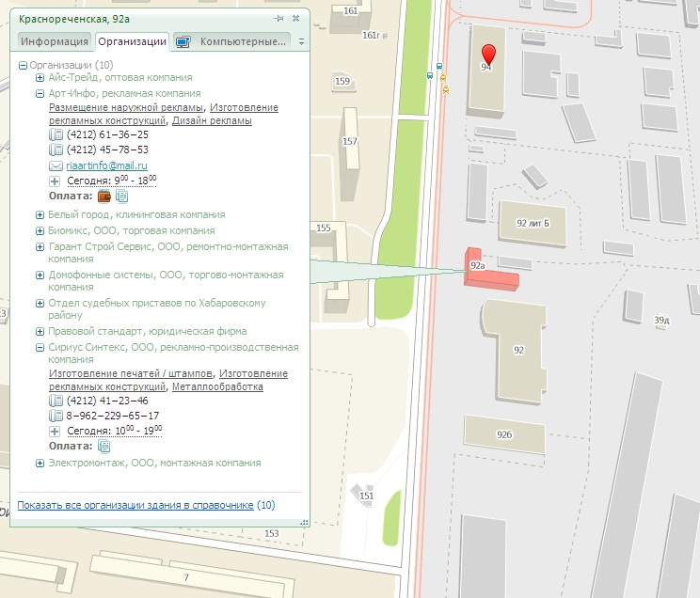Expand Электромонтаж, ООО, монтажная компания
The height and width of the screenshot is (598, 700).
(x=40, y=464)
